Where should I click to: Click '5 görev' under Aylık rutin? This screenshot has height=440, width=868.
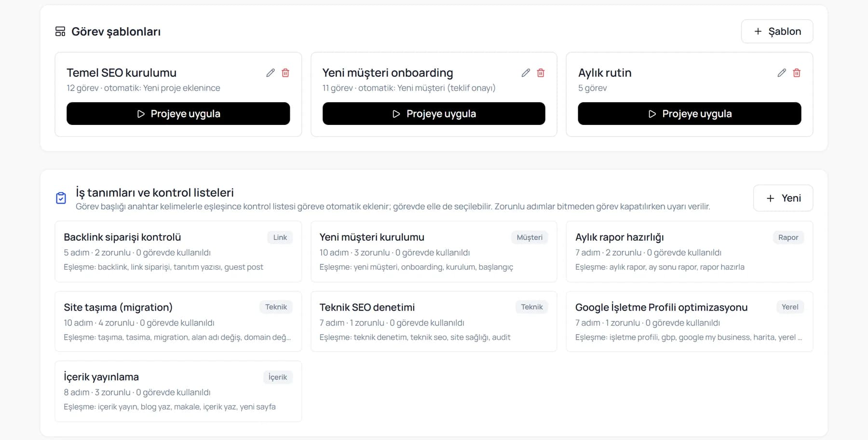point(593,88)
